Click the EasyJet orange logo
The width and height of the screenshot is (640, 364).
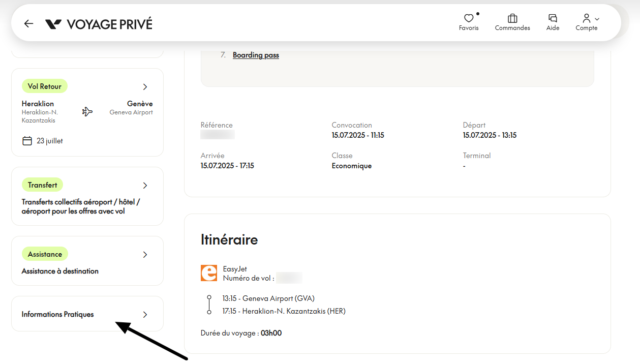(x=209, y=273)
